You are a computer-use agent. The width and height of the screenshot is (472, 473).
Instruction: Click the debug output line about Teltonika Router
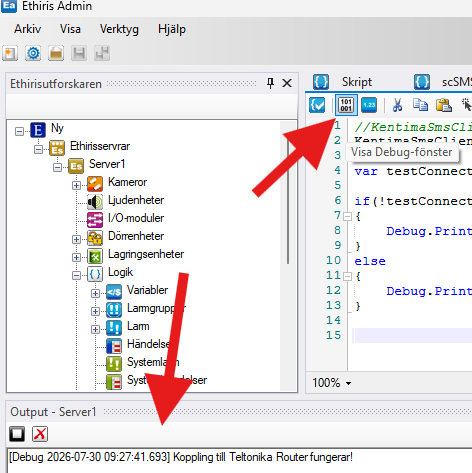pyautogui.click(x=180, y=457)
